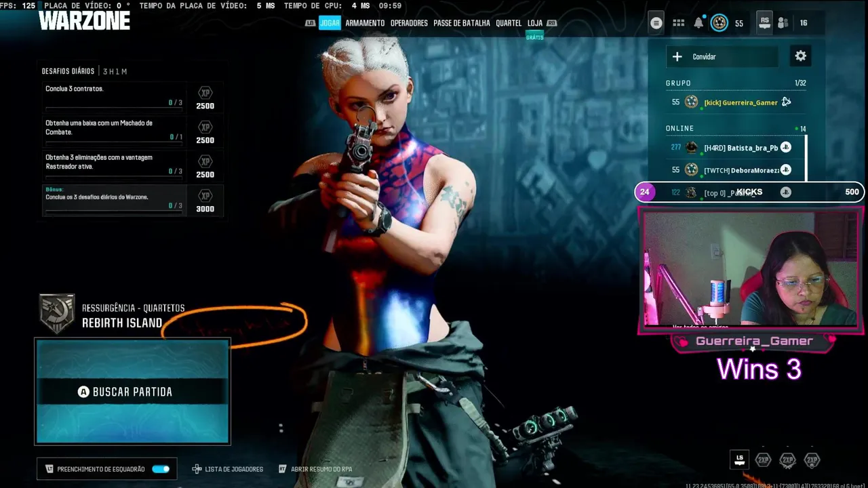Click the plus icon beside Convidar
The width and height of the screenshot is (868, 488).
coord(677,56)
